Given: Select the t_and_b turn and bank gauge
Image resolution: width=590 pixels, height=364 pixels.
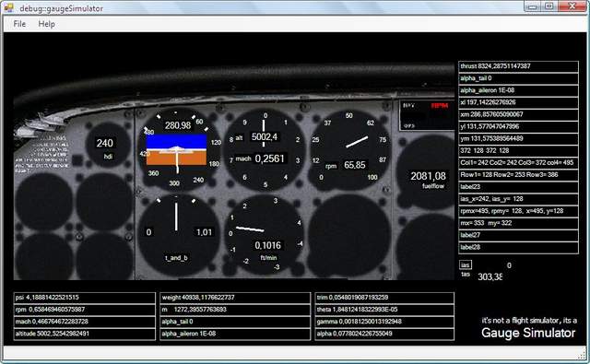Looking at the screenshot, I should tap(176, 235).
